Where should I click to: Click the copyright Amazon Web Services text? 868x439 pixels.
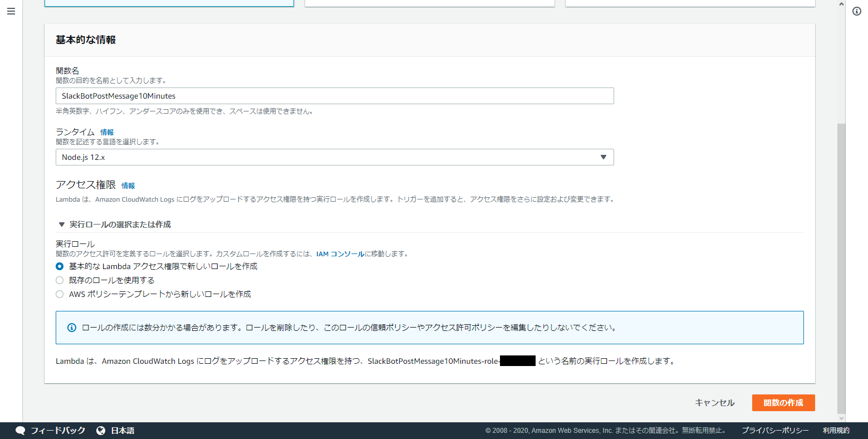(605, 431)
